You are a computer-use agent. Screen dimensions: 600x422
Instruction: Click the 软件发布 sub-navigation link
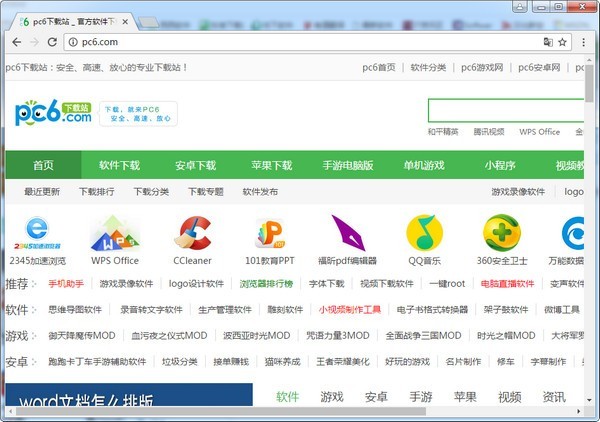(260, 192)
